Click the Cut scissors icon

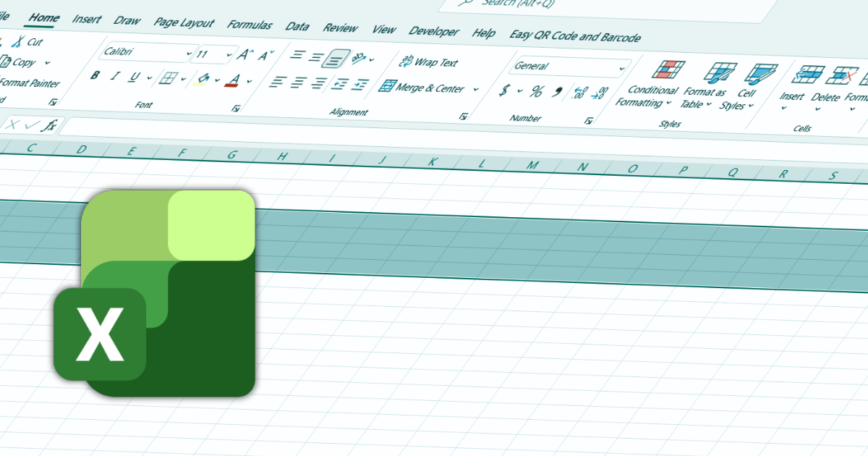click(19, 42)
